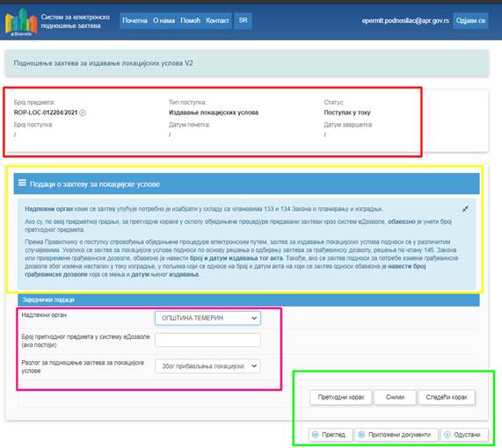Click the hamburger icon in the Подаци о захтеву header
502x448 pixels.
[22, 183]
